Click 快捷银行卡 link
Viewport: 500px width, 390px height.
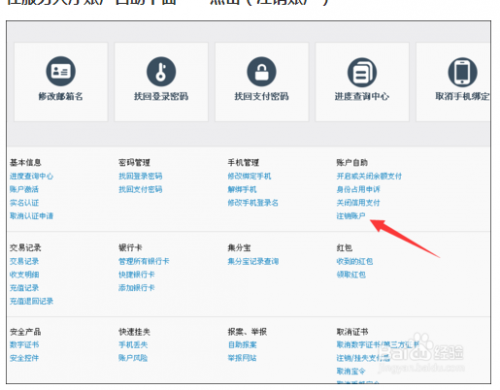(x=137, y=275)
